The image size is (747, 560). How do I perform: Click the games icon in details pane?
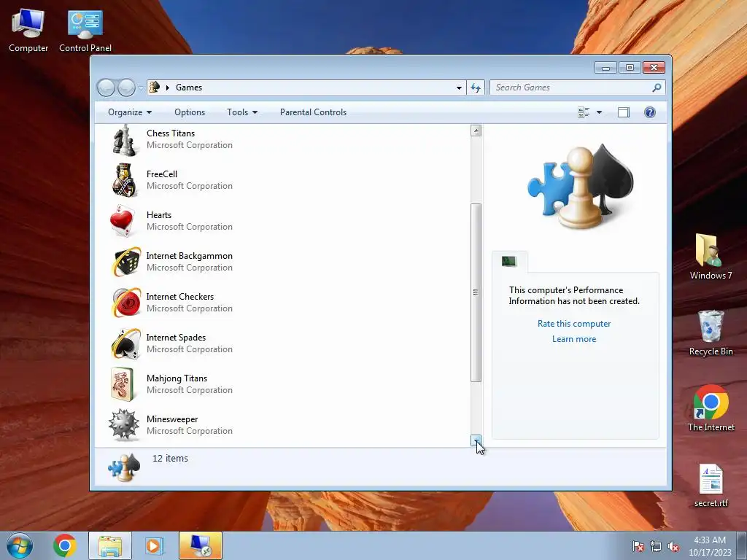(124, 467)
